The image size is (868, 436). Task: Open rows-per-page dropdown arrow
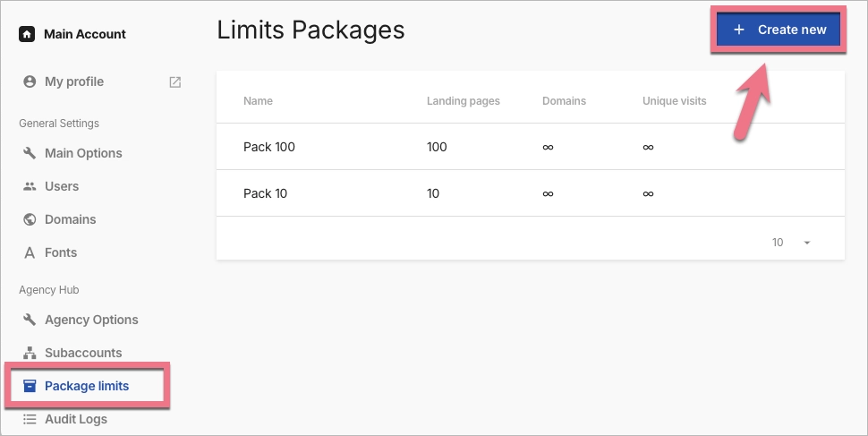click(806, 243)
